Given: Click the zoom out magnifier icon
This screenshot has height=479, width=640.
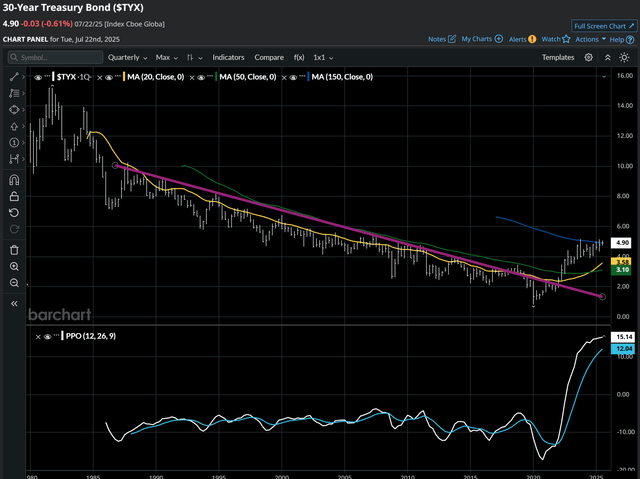Looking at the screenshot, I should pos(14,283).
